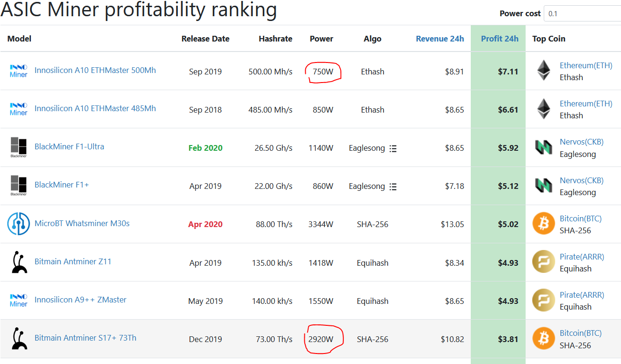Open Innosilicon A10 ETHMaster 485Mh link
This screenshot has height=364, width=621.
95,108
